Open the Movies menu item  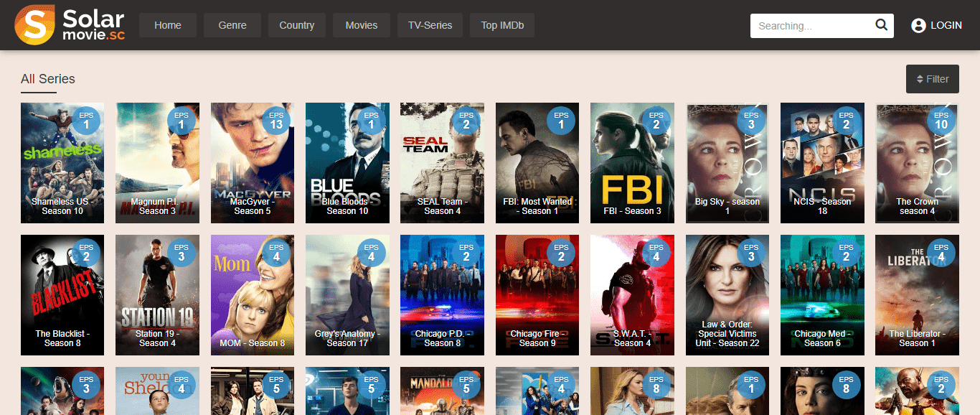(362, 25)
